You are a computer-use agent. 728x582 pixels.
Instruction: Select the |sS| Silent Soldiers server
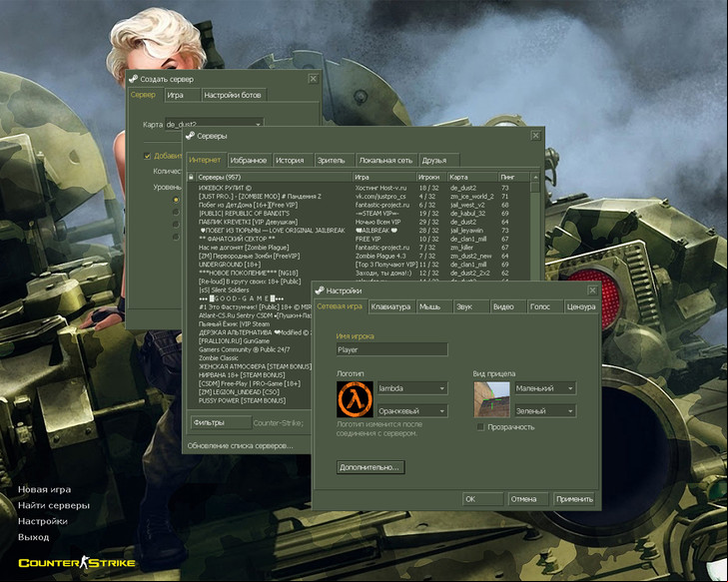[250, 291]
